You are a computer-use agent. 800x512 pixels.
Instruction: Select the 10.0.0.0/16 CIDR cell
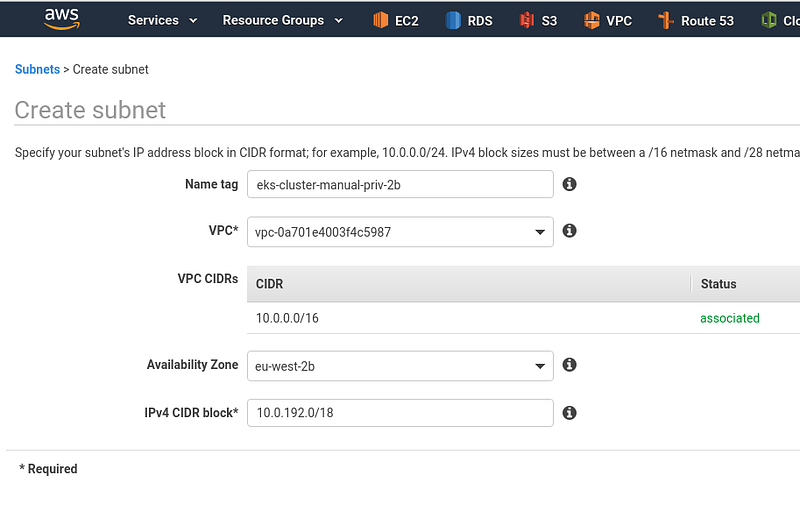(287, 318)
